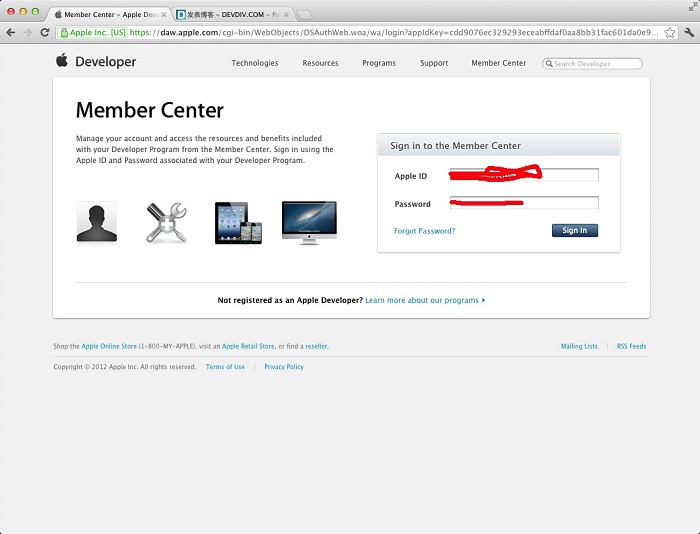Switch to the Member Center – Apple Developer tab
This screenshot has width=700, height=534.
click(109, 15)
